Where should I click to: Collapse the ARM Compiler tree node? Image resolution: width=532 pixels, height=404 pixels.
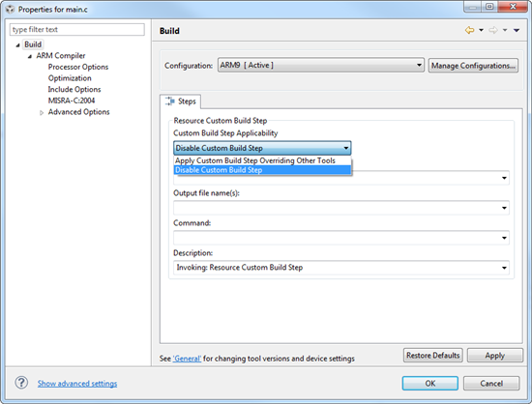(30, 56)
